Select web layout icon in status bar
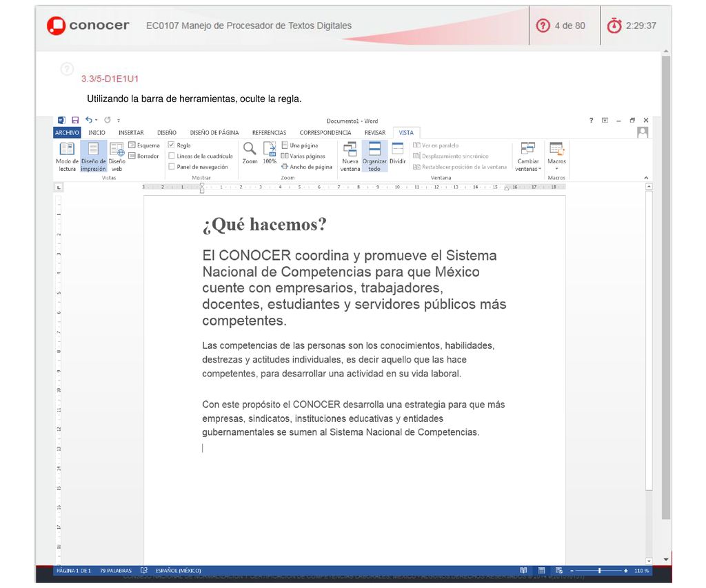706x588 pixels. [x=558, y=571]
